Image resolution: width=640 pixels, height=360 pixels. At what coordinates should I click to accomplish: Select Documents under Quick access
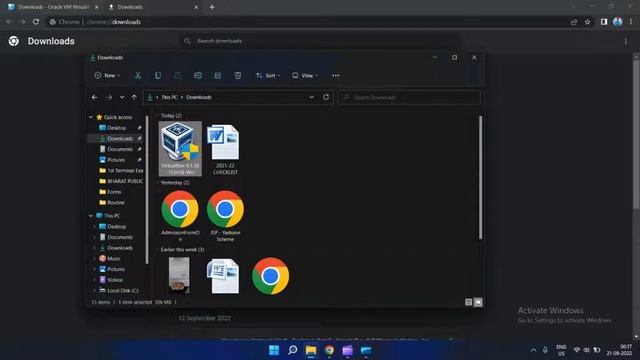(x=120, y=149)
